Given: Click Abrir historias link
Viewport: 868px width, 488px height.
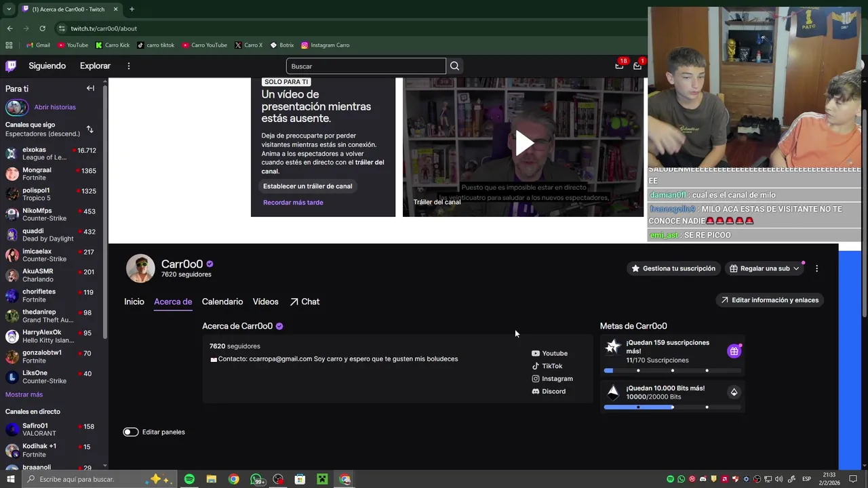Looking at the screenshot, I should tap(55, 107).
